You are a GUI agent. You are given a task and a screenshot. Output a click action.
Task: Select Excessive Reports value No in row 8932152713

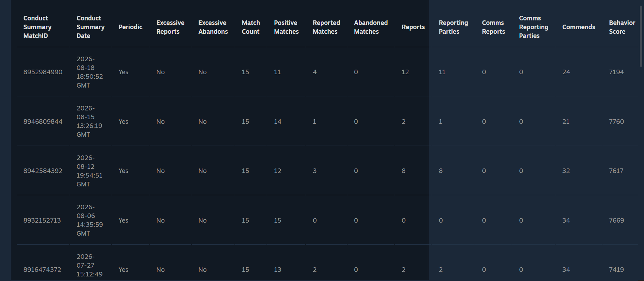161,220
